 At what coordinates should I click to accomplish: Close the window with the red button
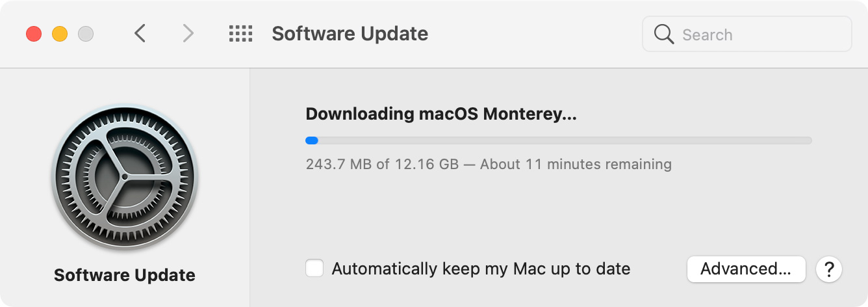[34, 34]
